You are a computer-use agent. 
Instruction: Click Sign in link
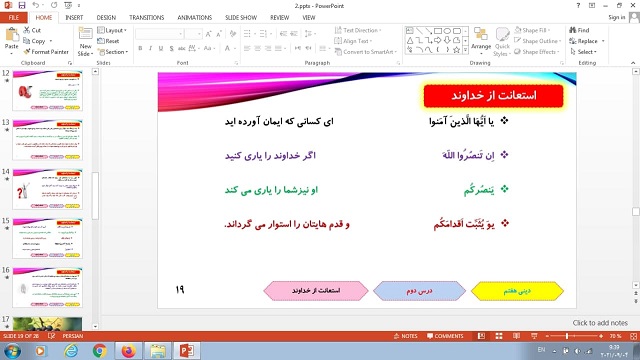click(x=616, y=17)
